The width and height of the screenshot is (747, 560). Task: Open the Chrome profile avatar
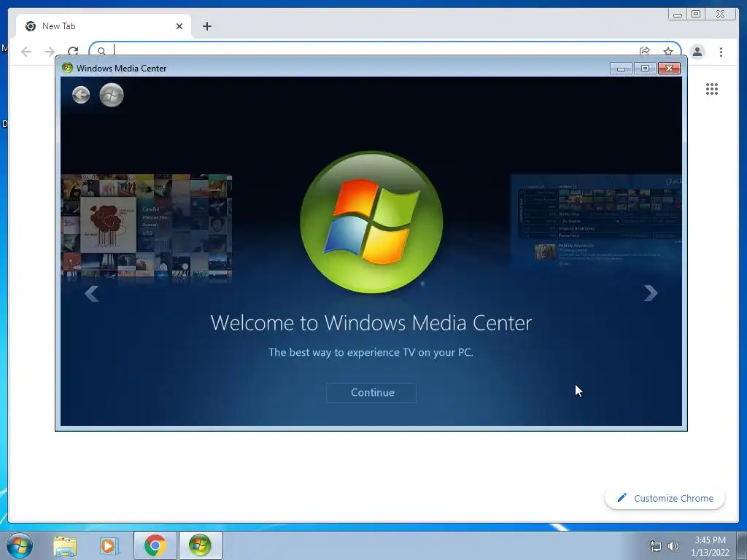click(697, 52)
